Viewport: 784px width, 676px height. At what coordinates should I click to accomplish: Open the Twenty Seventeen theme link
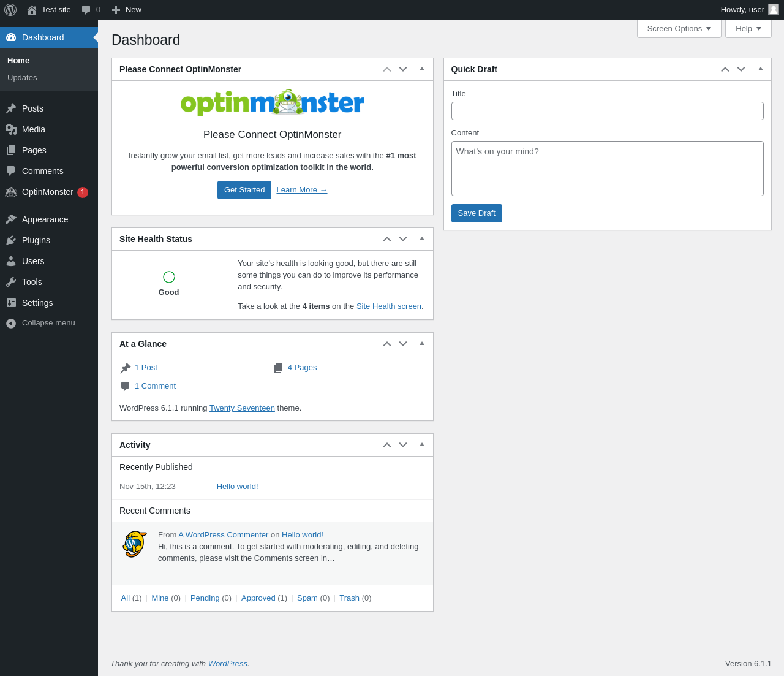pos(242,408)
